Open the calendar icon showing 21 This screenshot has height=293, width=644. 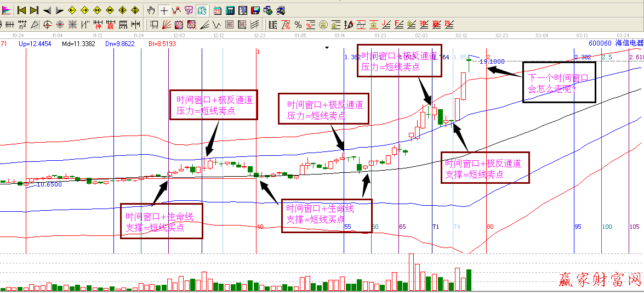pos(218,10)
